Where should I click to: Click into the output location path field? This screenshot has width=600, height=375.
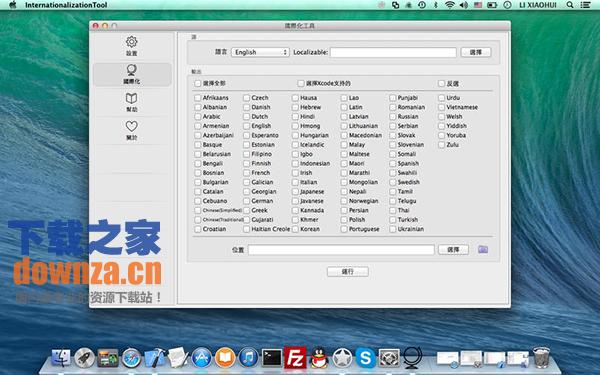[341, 249]
